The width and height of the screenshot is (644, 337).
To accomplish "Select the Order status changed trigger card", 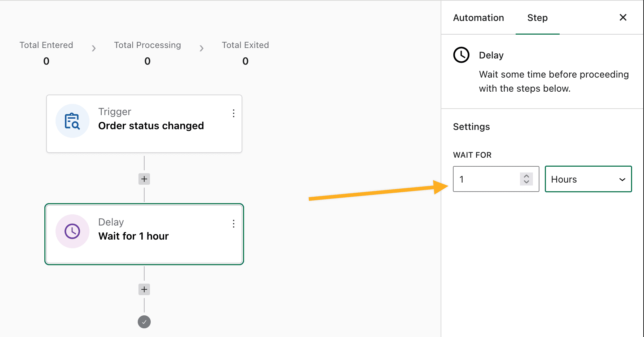I will pyautogui.click(x=144, y=124).
